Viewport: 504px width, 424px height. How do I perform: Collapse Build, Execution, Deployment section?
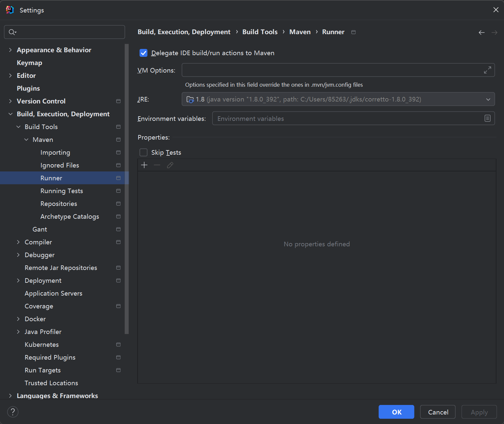10,114
